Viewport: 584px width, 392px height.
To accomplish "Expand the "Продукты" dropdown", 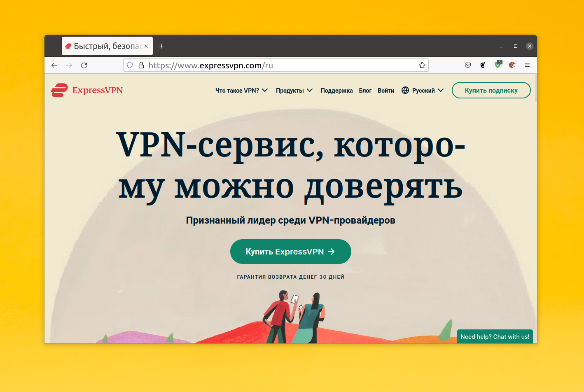I will [294, 91].
